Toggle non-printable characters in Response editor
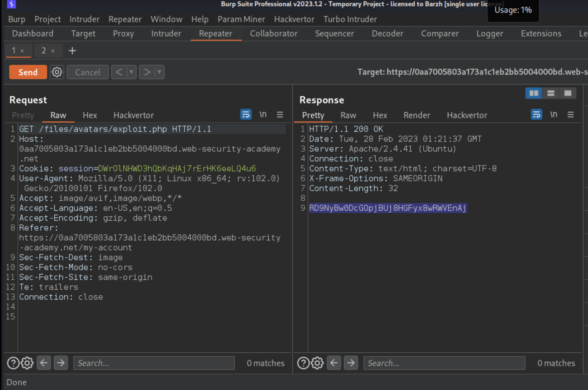Screen dimensions: 588x390 [553, 114]
